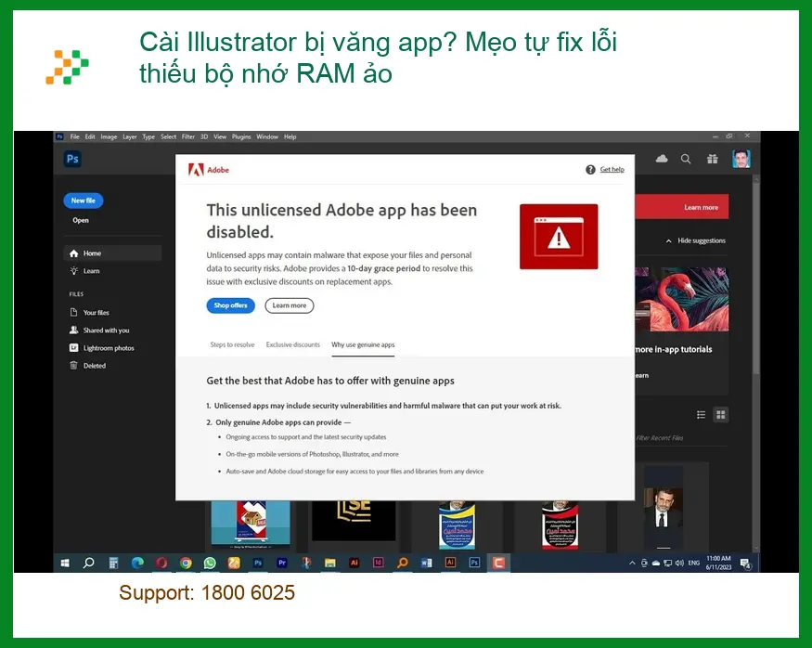
Task: Click the red Camtasia taskbar icon
Action: [498, 563]
